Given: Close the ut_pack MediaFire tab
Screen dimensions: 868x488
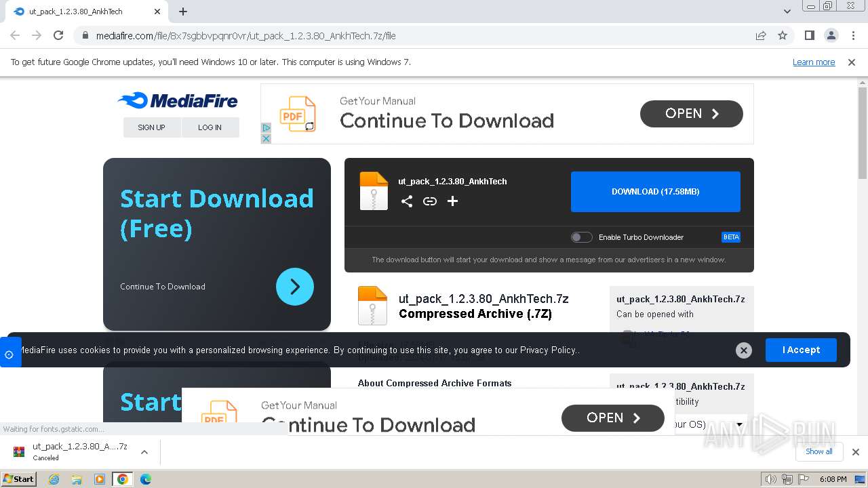Looking at the screenshot, I should click(157, 12).
